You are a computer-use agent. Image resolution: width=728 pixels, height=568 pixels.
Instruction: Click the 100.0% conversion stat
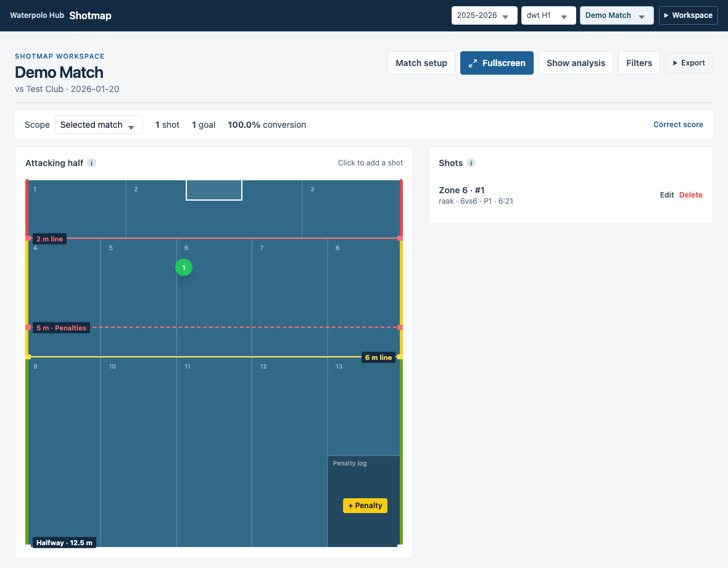[267, 125]
